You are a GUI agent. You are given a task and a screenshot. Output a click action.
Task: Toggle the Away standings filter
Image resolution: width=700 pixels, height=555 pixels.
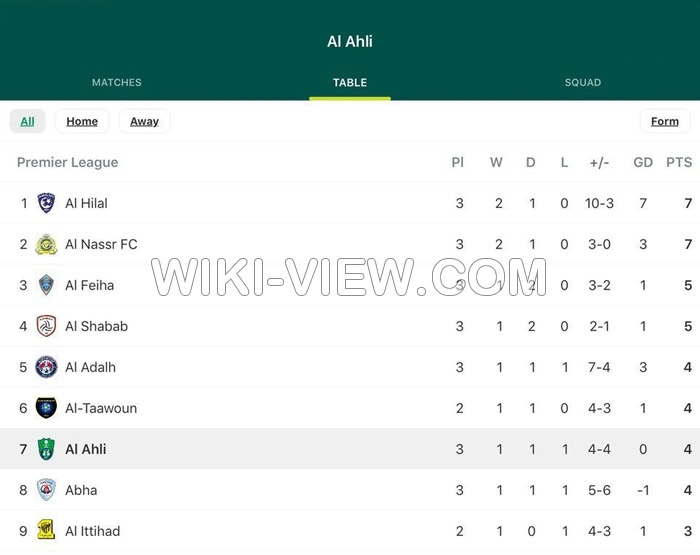point(144,121)
